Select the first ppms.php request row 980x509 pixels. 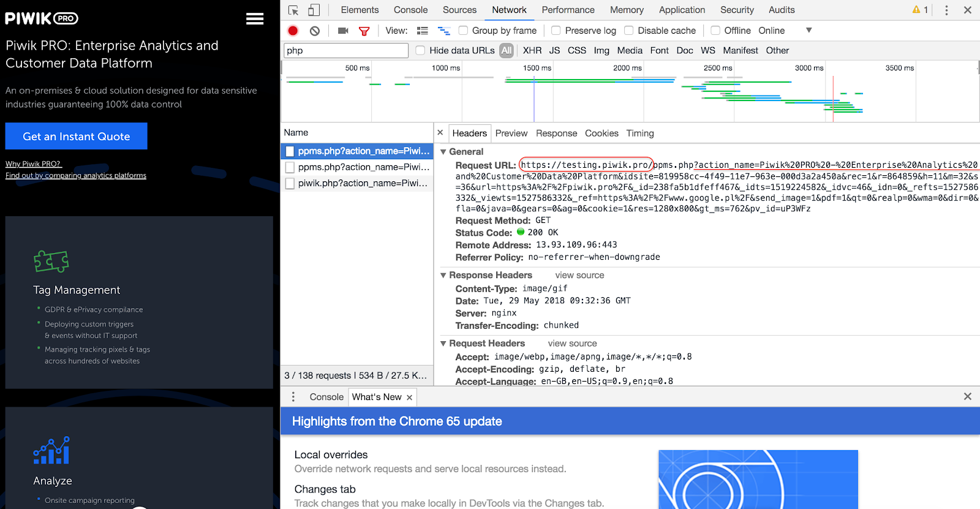[x=357, y=151]
